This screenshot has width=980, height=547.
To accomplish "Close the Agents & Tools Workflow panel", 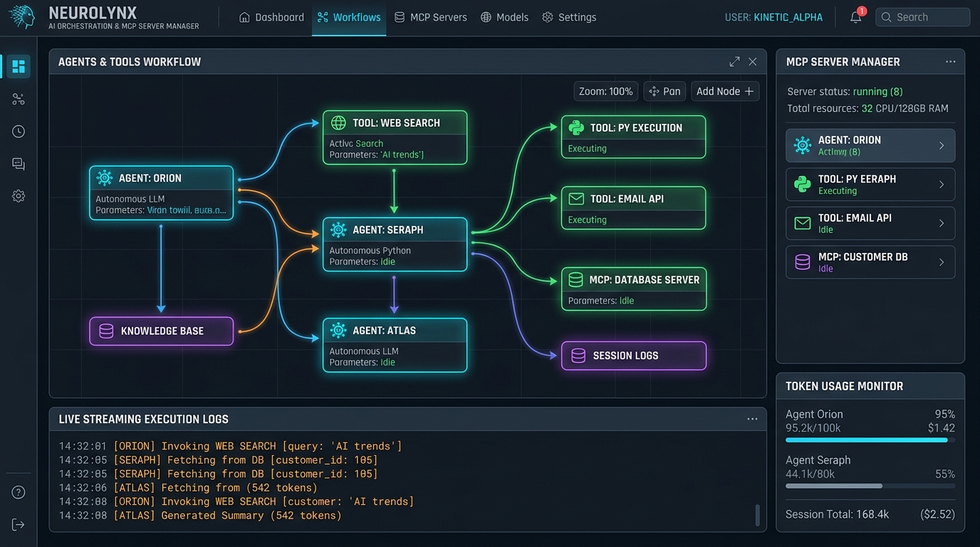I will point(753,62).
